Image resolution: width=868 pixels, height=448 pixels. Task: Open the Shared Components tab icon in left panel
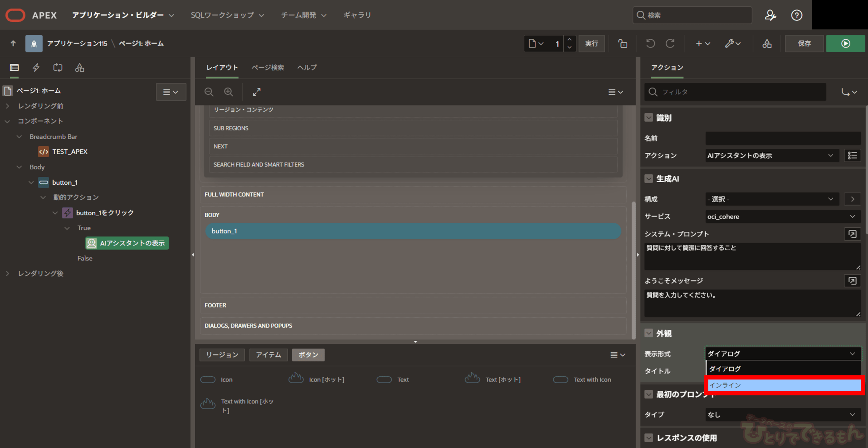click(x=80, y=68)
